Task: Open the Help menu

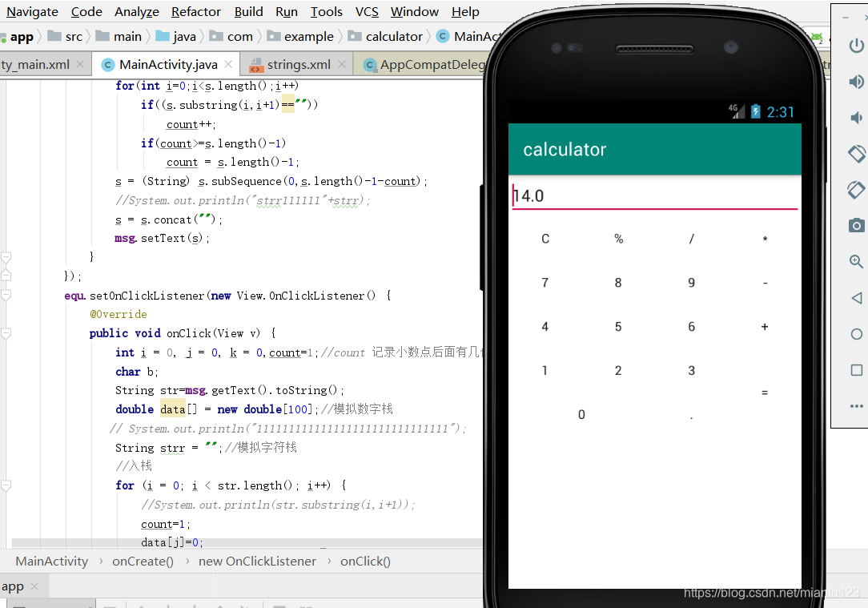Action: (x=465, y=12)
